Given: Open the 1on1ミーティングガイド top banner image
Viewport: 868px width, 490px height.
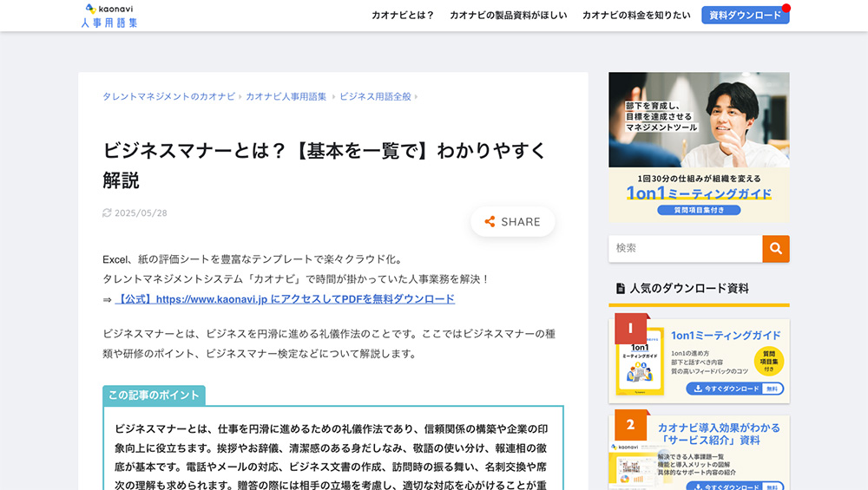Looking at the screenshot, I should (699, 147).
